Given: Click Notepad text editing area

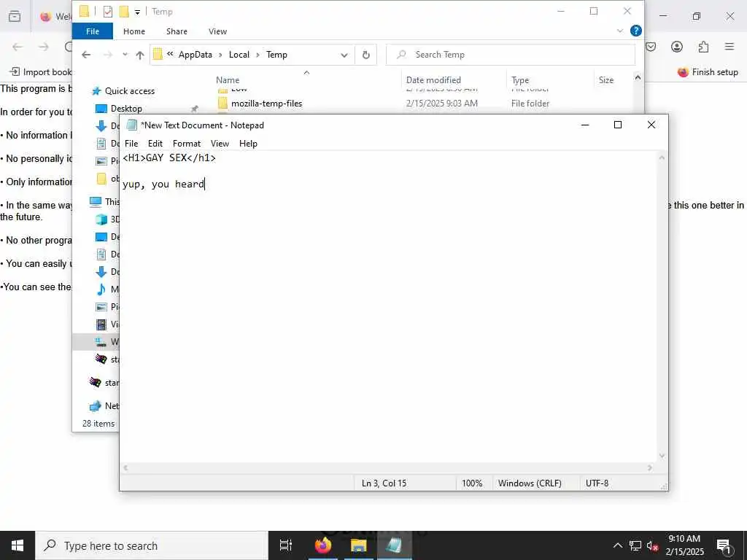Looking at the screenshot, I should (x=388, y=306).
